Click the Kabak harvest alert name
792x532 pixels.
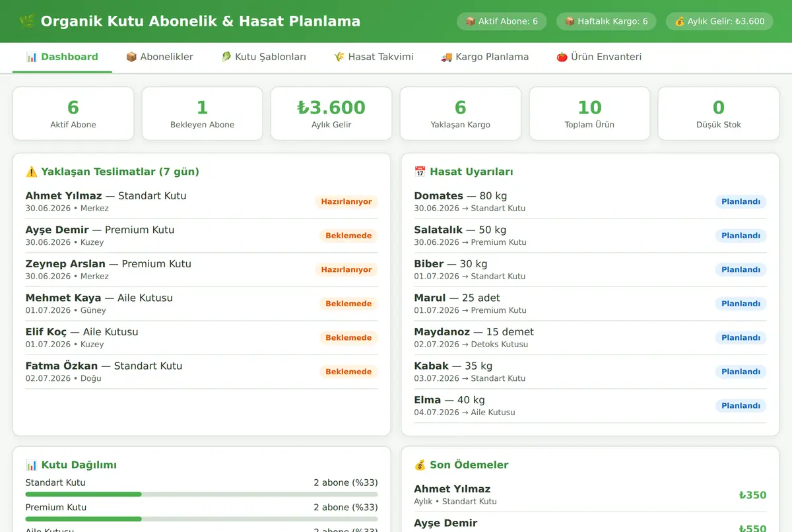pos(431,366)
